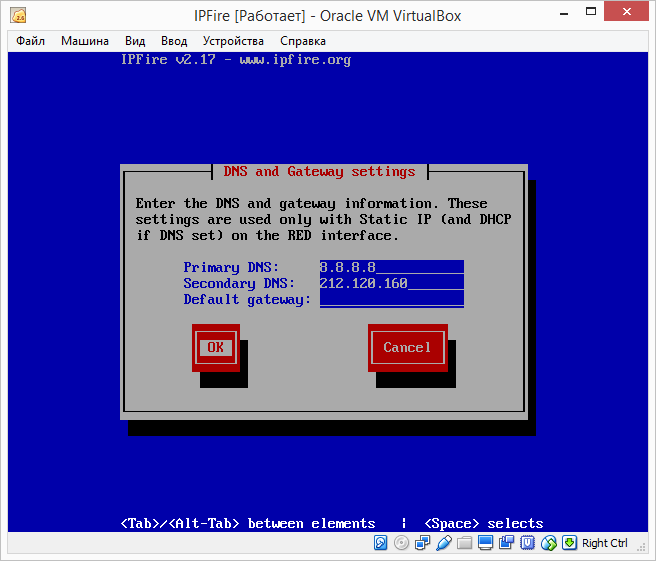This screenshot has height=561, width=656.
Task: Click the USB devices status icon
Action: [x=443, y=543]
